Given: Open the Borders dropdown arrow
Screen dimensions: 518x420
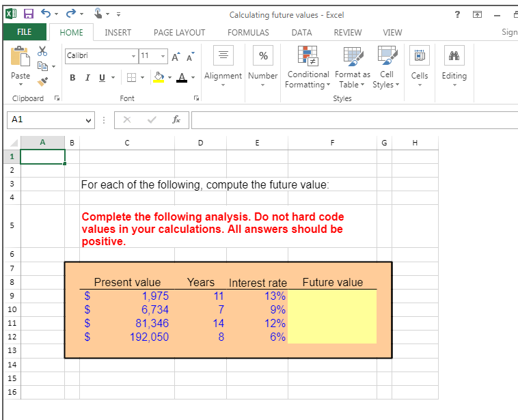Looking at the screenshot, I should [142, 78].
